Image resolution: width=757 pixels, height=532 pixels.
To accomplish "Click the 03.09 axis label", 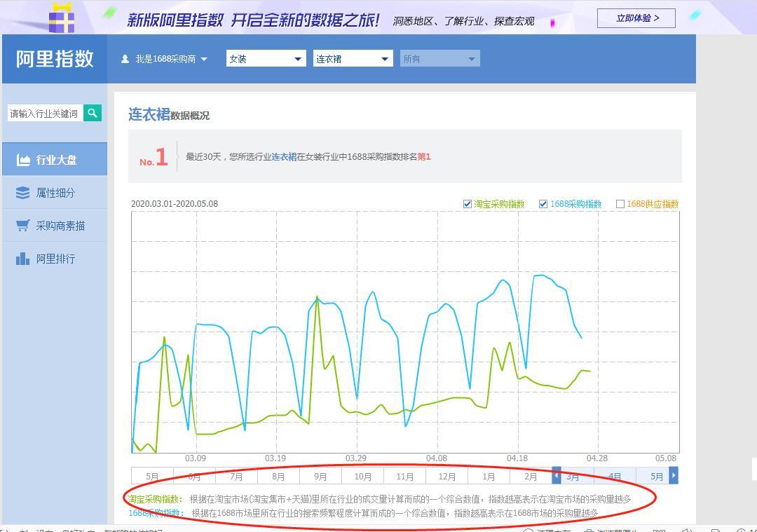I will tap(196, 458).
